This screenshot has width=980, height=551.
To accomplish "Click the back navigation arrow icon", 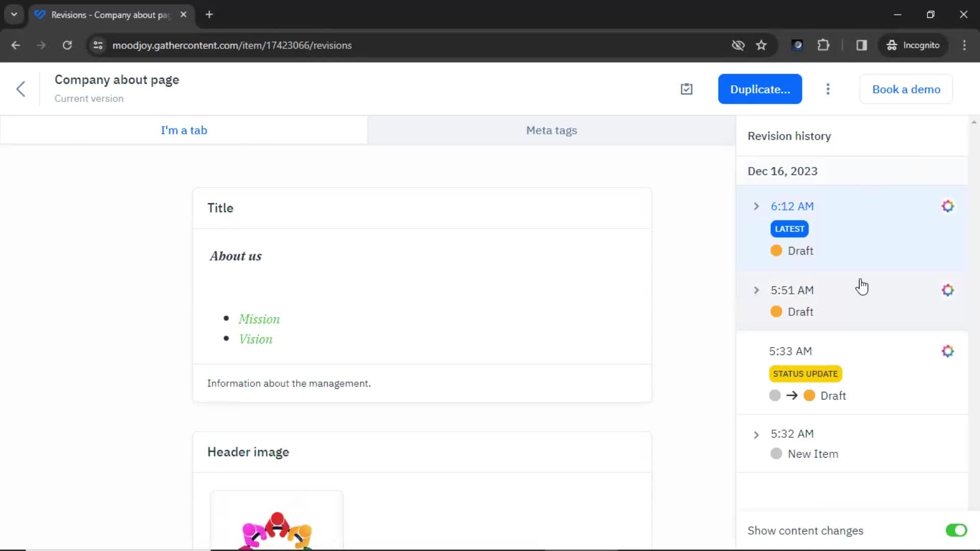I will tap(21, 88).
